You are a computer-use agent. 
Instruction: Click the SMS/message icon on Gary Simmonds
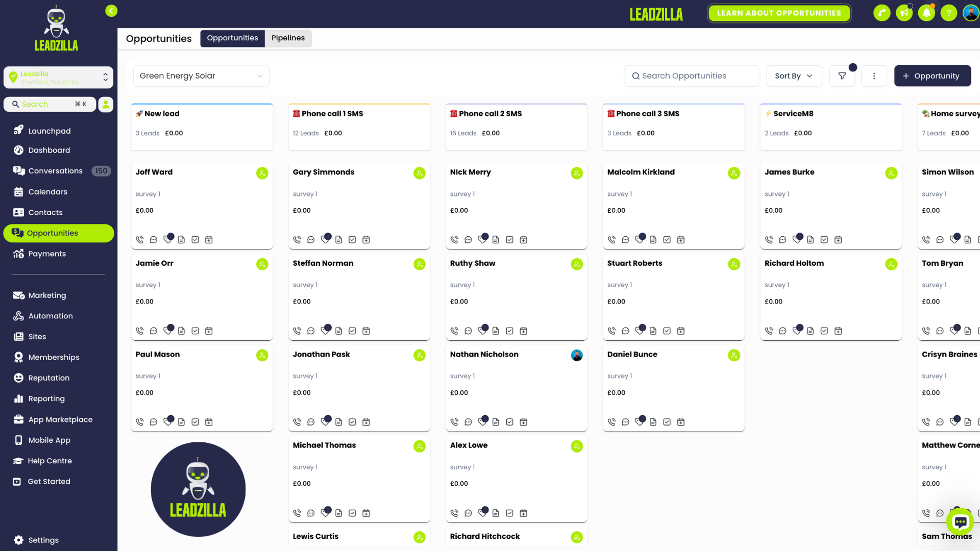point(311,239)
